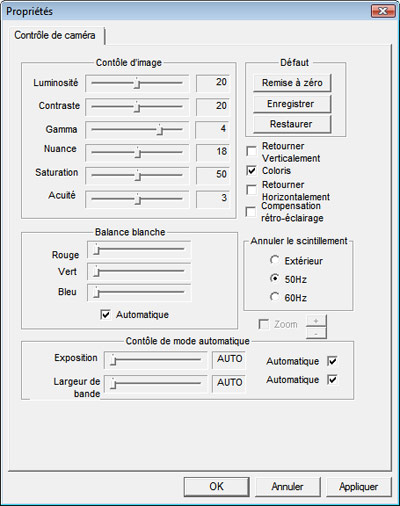Click the Contraste value field showing 20

tap(213, 107)
